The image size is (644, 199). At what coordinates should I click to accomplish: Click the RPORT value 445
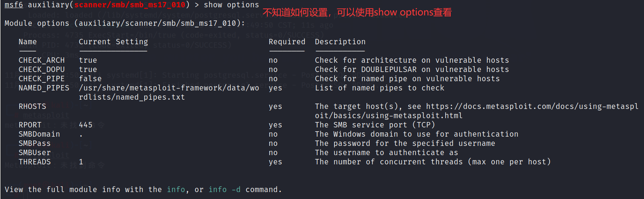[x=86, y=125]
